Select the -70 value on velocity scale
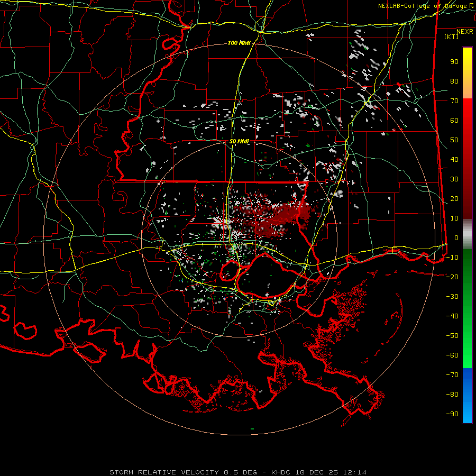This screenshot has width=476, height=476. pyautogui.click(x=452, y=374)
